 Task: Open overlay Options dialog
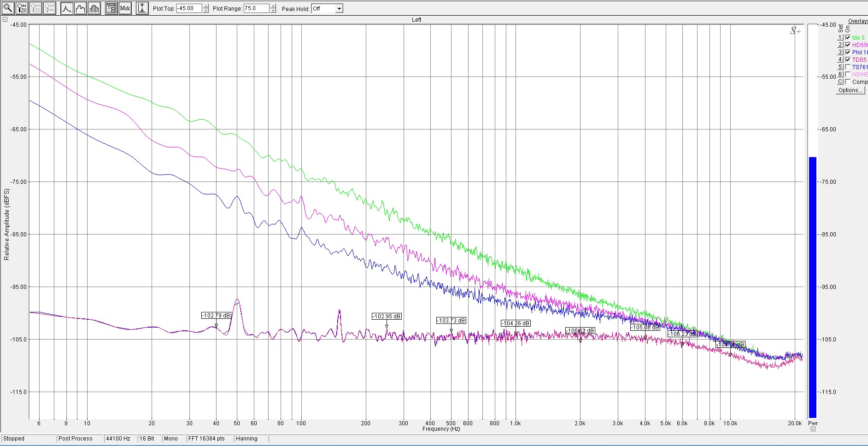[850, 90]
